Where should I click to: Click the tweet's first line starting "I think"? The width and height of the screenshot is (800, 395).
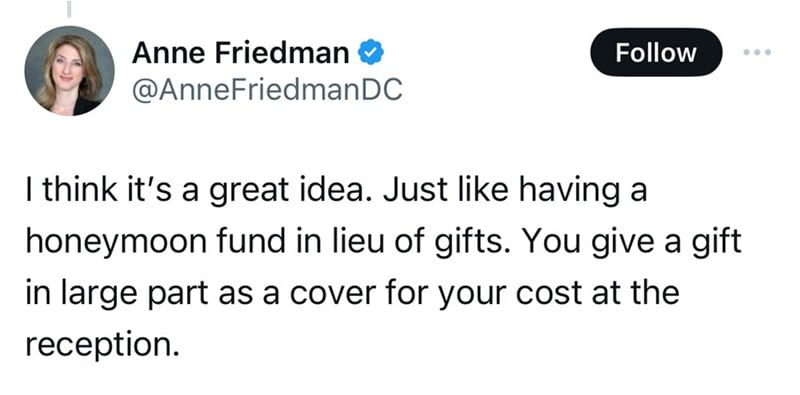(x=336, y=191)
